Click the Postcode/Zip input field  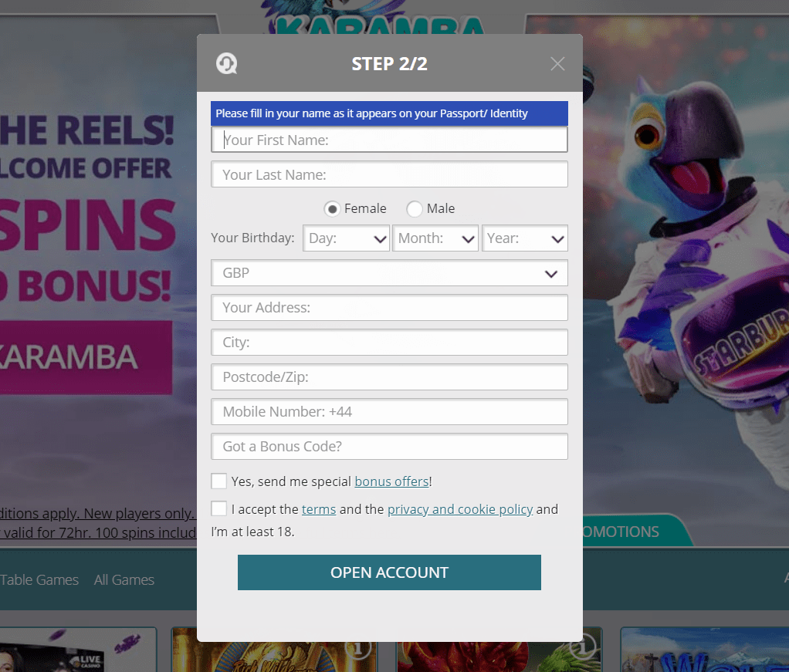[389, 377]
